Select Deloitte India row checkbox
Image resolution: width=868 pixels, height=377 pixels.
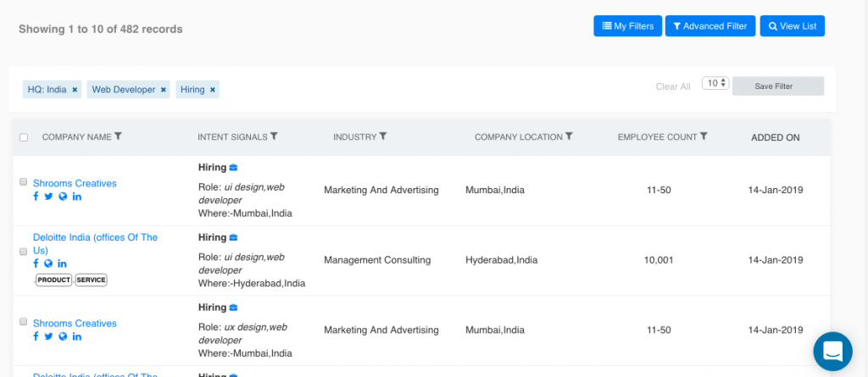[23, 252]
